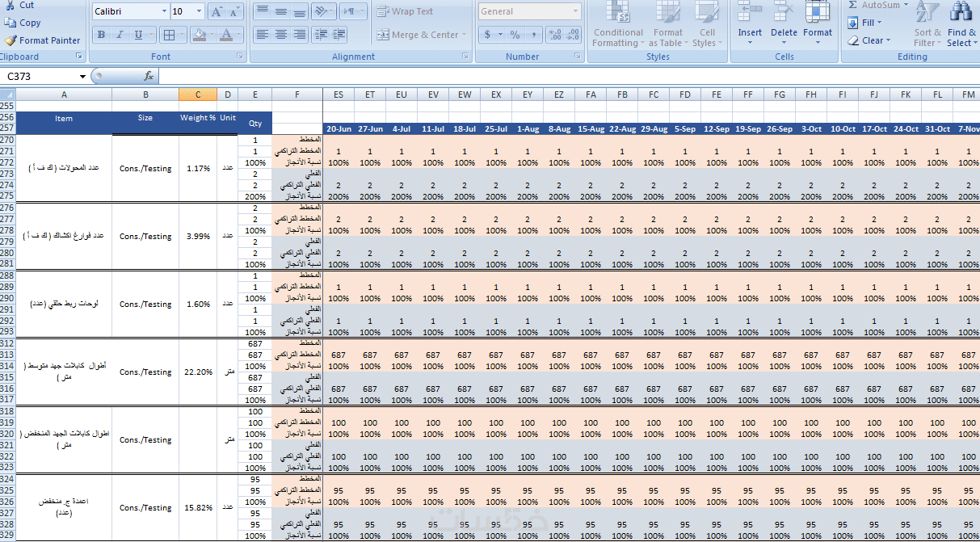Click the 20-Jun date header cell
Viewport: 980px width, 542px height.
(x=339, y=129)
